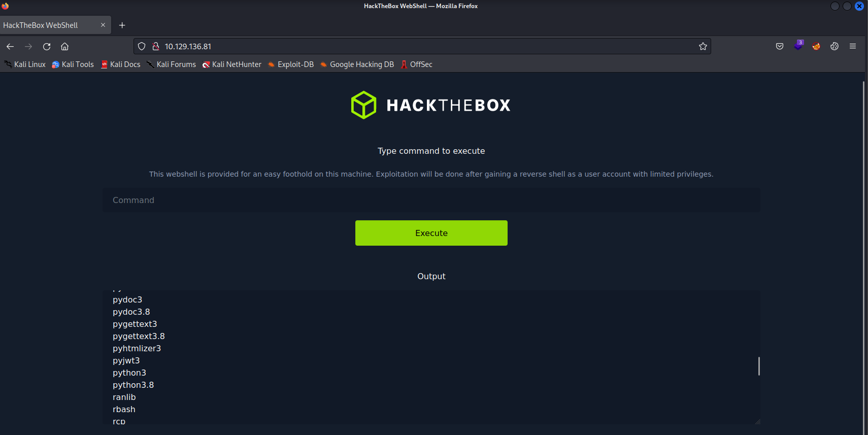
Task: Focus the Command input field
Action: tap(431, 200)
